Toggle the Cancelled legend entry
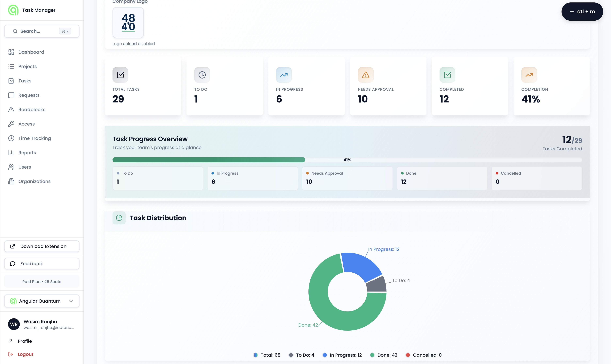 (x=424, y=355)
